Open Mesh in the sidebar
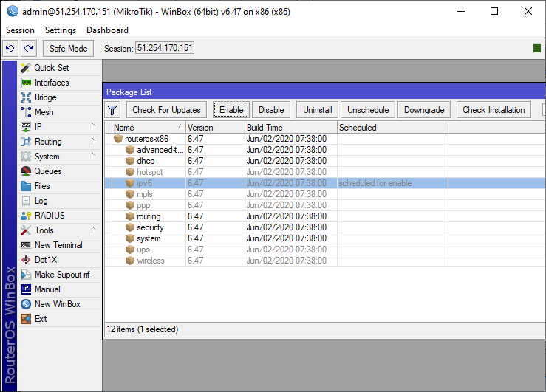 point(59,112)
